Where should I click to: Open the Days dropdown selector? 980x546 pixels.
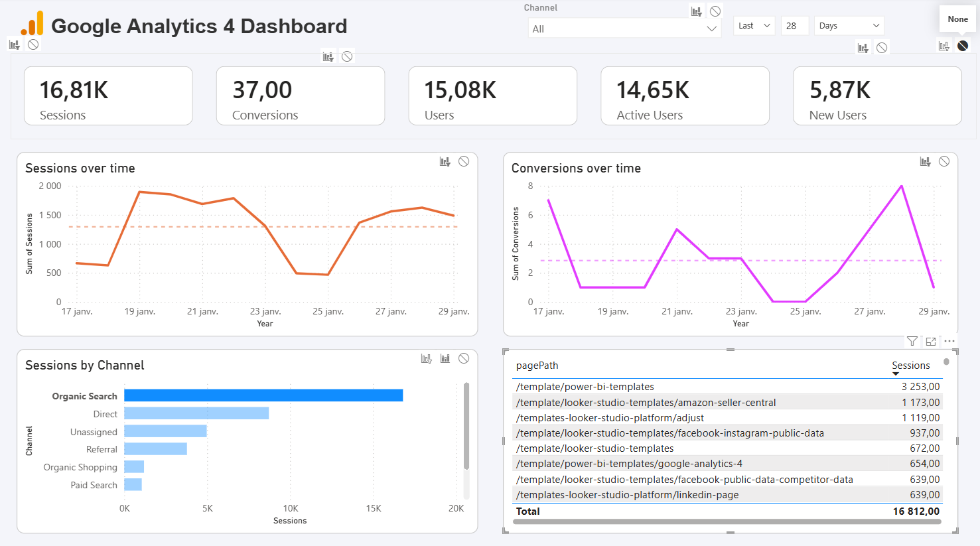click(x=849, y=25)
